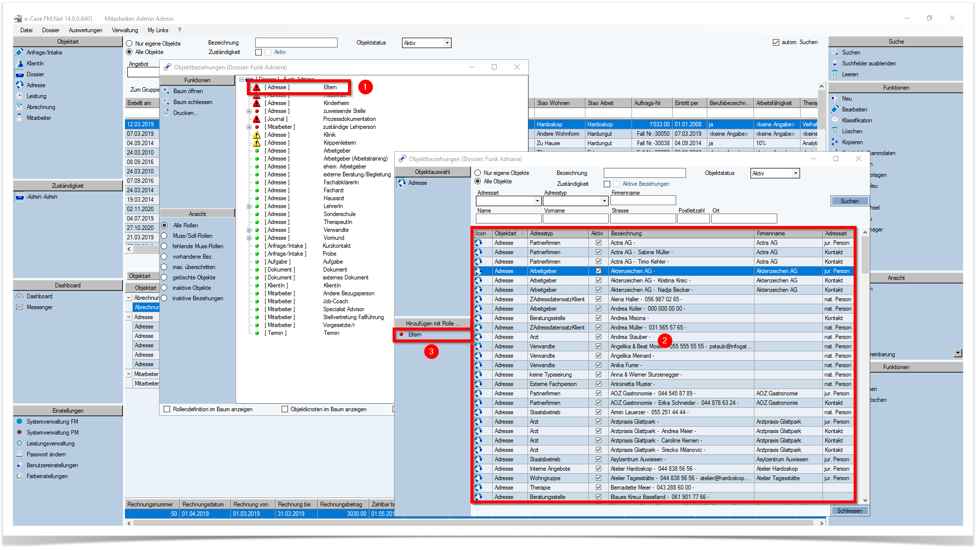Click Leeren in Suche panel
Image resolution: width=980 pixels, height=550 pixels.
(x=850, y=74)
